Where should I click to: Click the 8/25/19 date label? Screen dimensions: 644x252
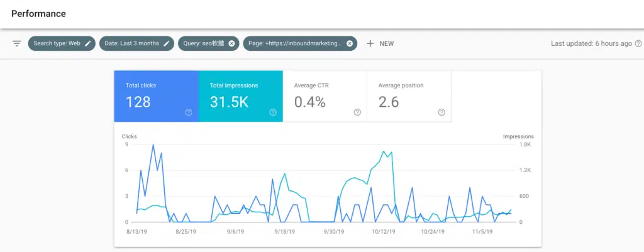[x=186, y=231]
